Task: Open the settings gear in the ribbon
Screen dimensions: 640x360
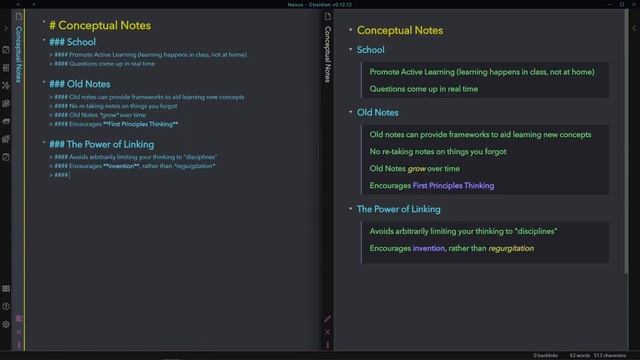Action: point(6,324)
